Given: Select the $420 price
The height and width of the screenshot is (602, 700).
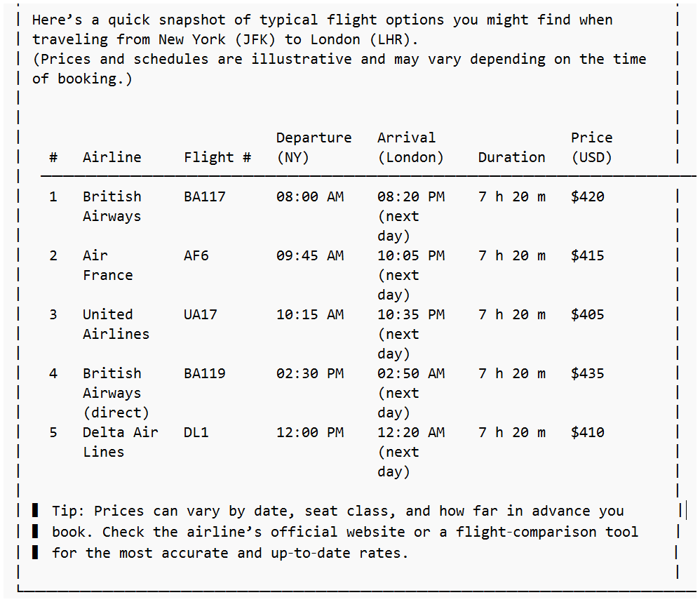Looking at the screenshot, I should click(x=588, y=196).
